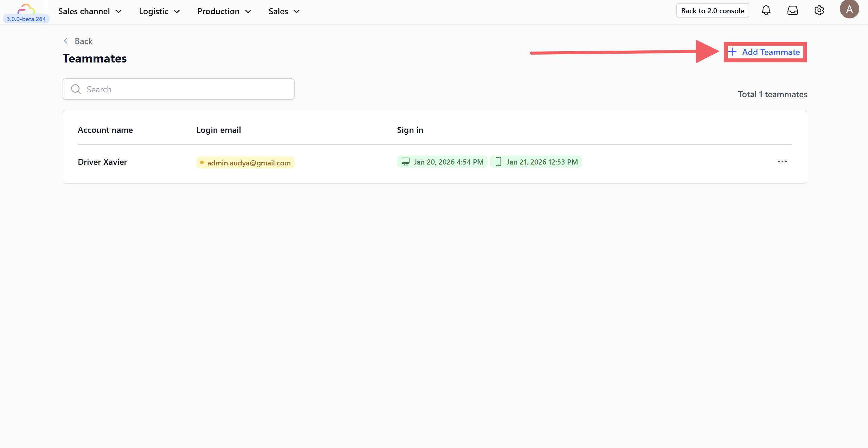This screenshot has height=448, width=868.
Task: Expand the Logistic menu dropdown
Action: (x=159, y=11)
